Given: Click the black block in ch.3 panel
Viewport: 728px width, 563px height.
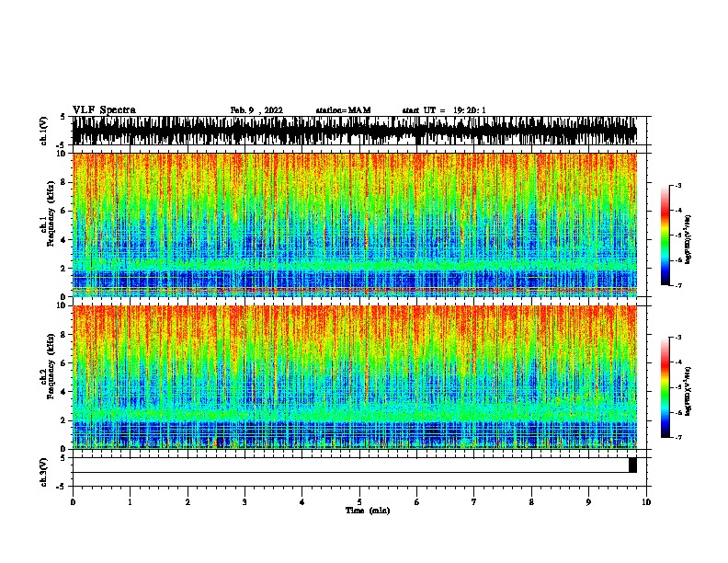Looking at the screenshot, I should click(632, 465).
